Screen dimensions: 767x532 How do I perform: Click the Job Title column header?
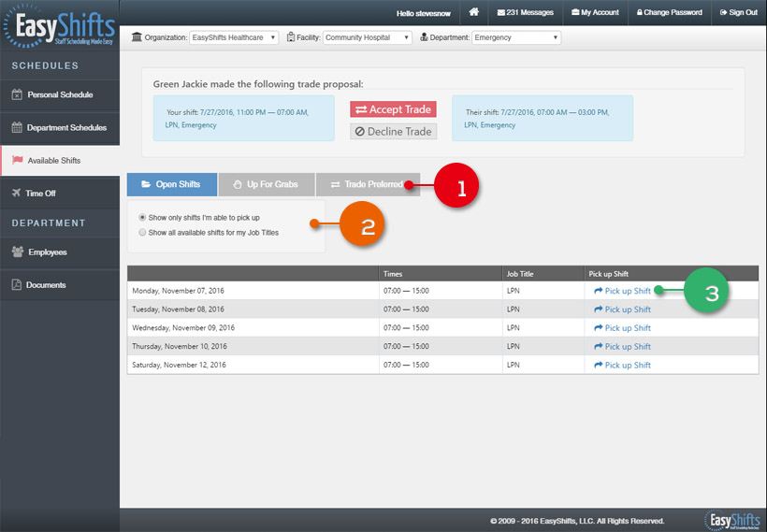[x=543, y=274]
